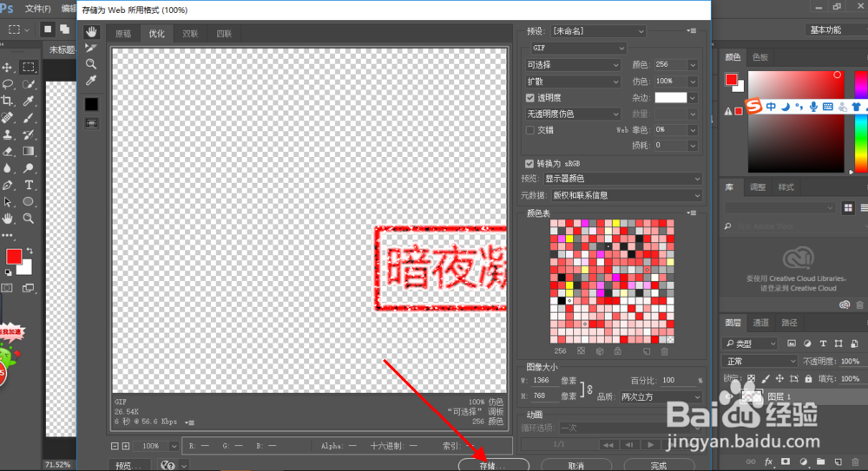Toggle the width-height constrain link icon

590,389
